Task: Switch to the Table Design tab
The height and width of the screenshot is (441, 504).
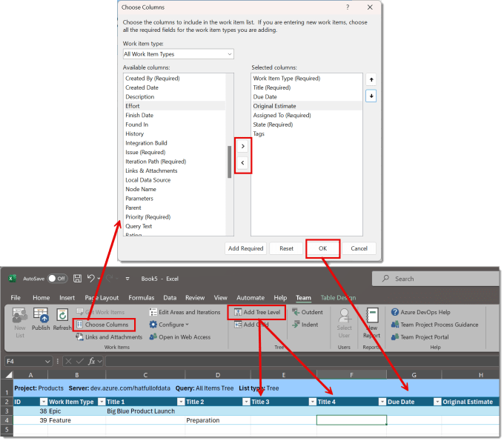Action: [339, 298]
